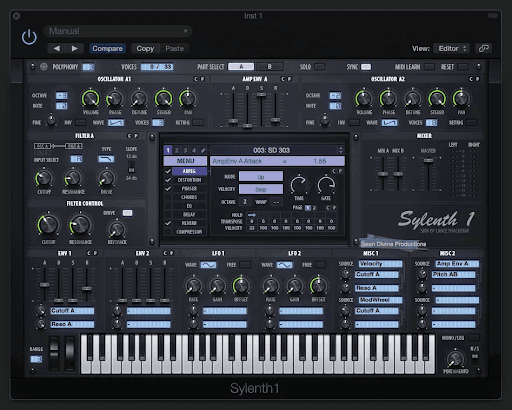This screenshot has height=410, width=512.
Task: Select the Filter A lowpass type icon
Action: (106, 159)
